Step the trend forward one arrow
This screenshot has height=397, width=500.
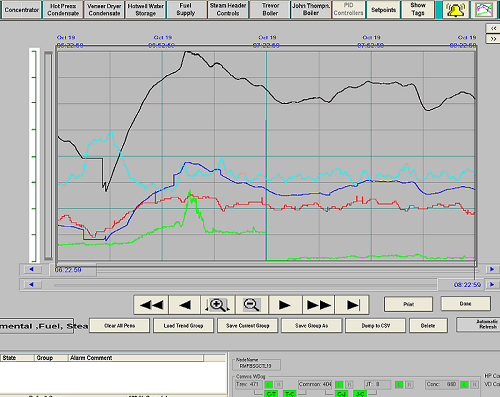pos(285,305)
